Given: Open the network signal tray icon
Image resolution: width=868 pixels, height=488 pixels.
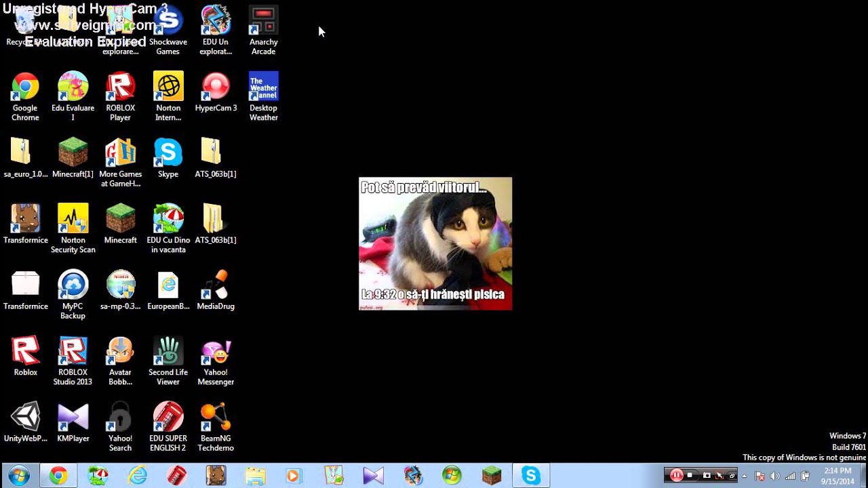Looking at the screenshot, I should [x=790, y=476].
